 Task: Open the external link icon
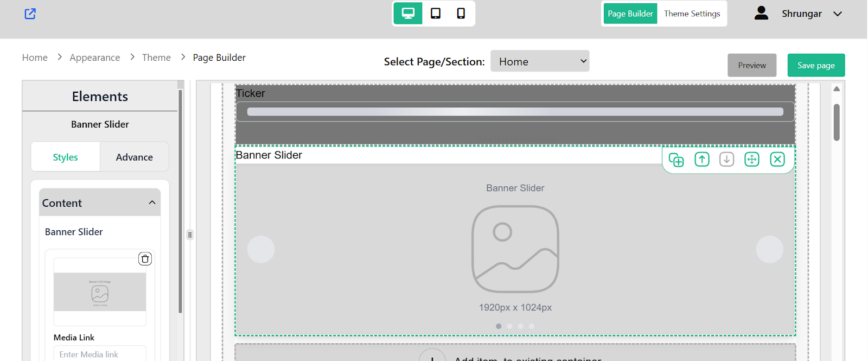tap(30, 14)
